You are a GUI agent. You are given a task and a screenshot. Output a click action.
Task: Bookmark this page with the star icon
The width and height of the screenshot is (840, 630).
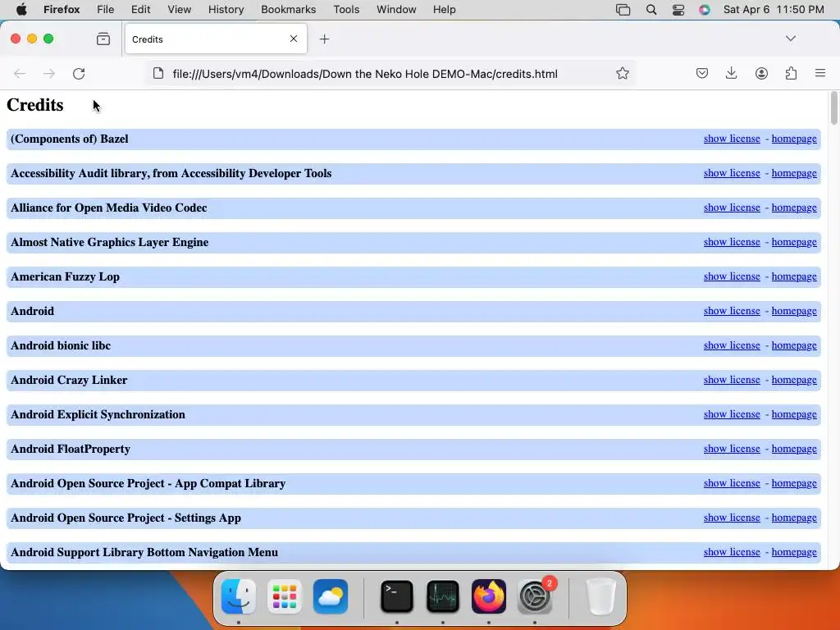click(x=622, y=73)
